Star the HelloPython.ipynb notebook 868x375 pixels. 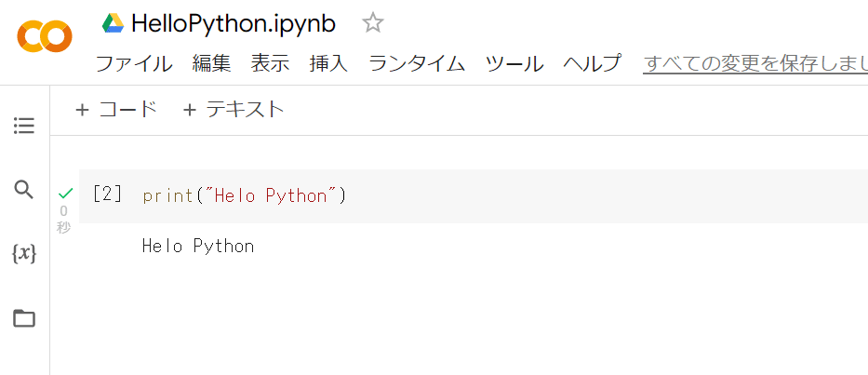372,23
